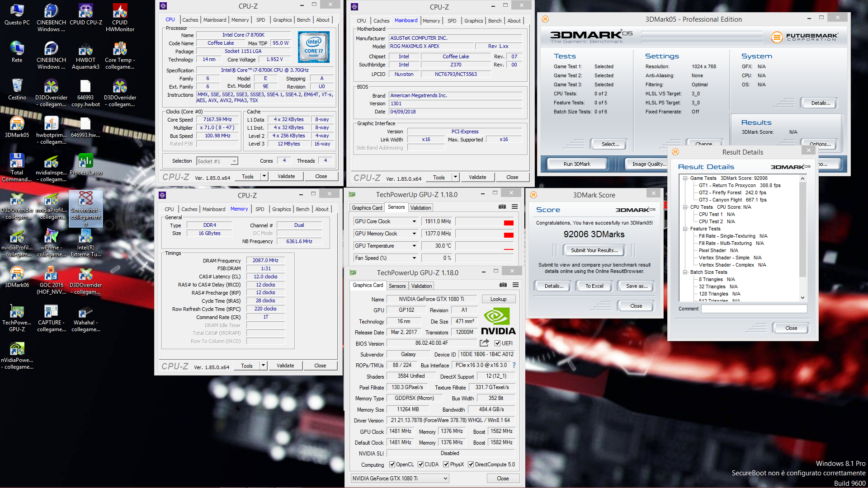Open 3DMark06 desktop shortcut
The height and width of the screenshot is (488, 868).
pyautogui.click(x=17, y=277)
